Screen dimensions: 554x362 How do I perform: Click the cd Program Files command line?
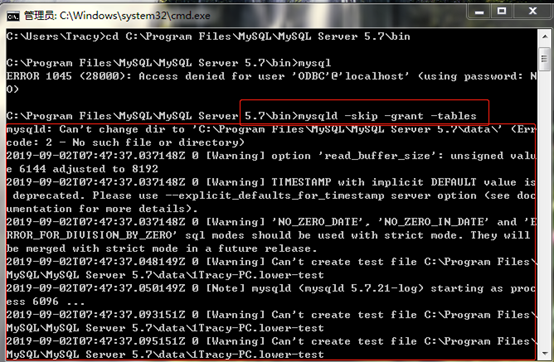(x=258, y=36)
